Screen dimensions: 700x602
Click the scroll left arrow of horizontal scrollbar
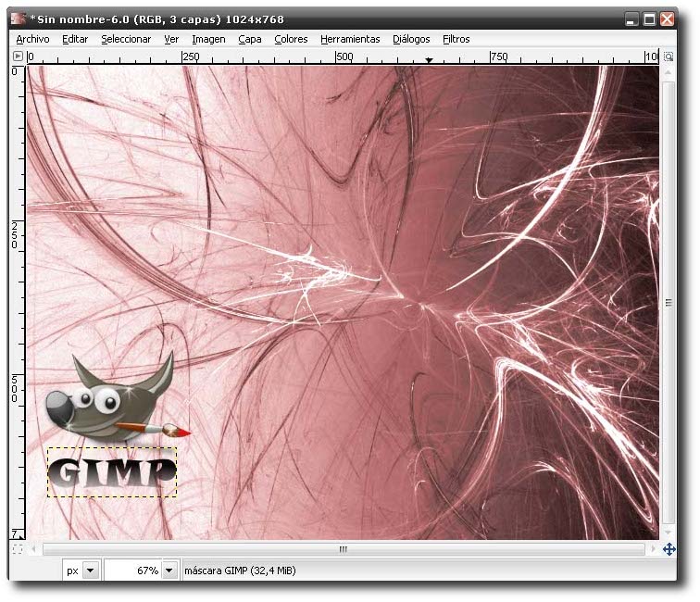click(34, 549)
